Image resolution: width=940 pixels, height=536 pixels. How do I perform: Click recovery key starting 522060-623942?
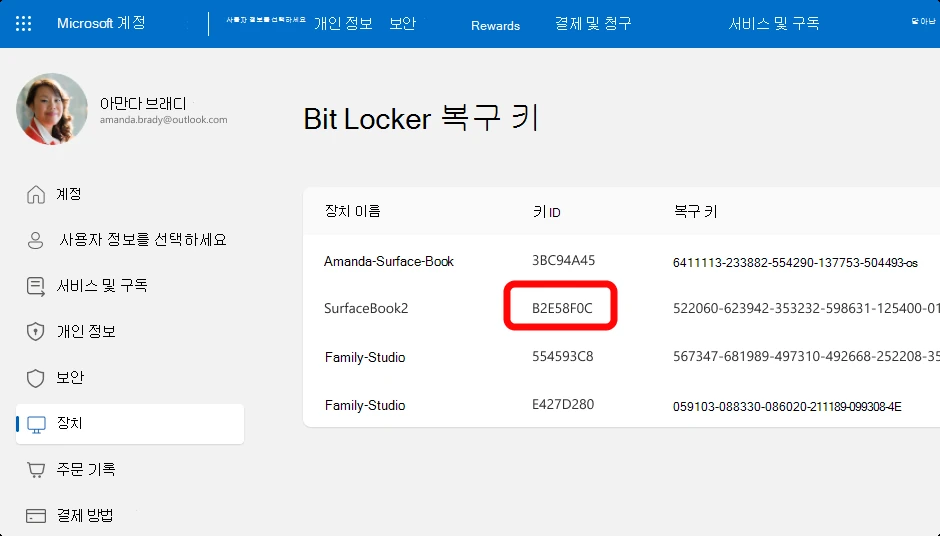(x=806, y=308)
